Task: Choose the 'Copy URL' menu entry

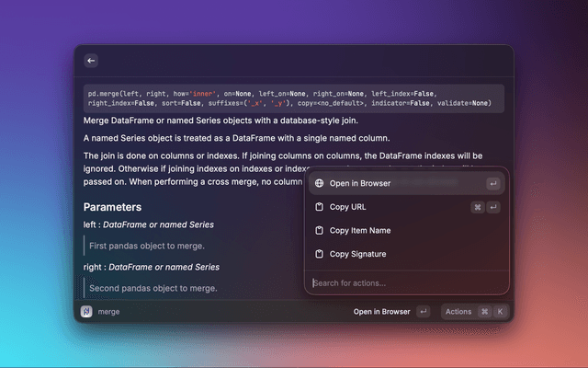Action: click(347, 207)
